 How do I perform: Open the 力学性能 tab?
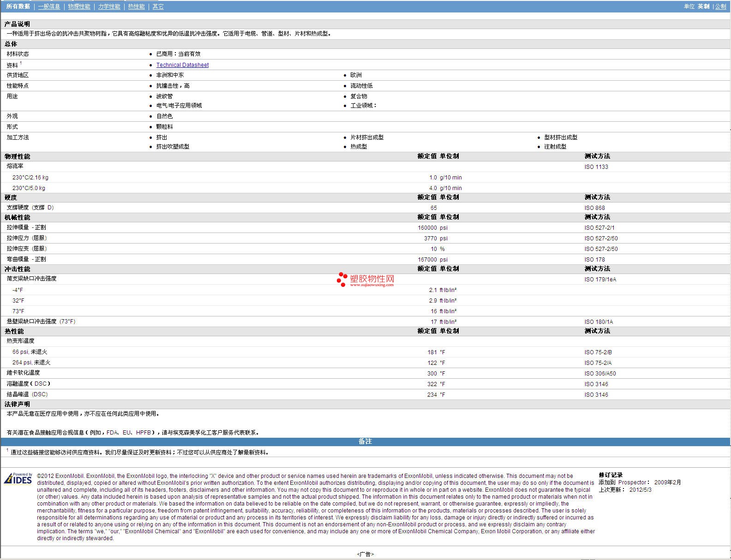pos(109,6)
